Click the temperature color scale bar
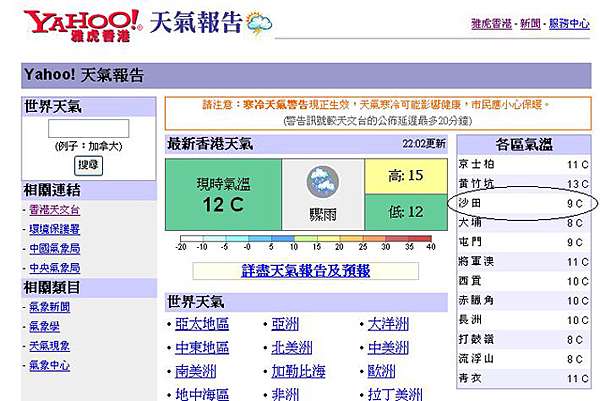 pyautogui.click(x=306, y=238)
